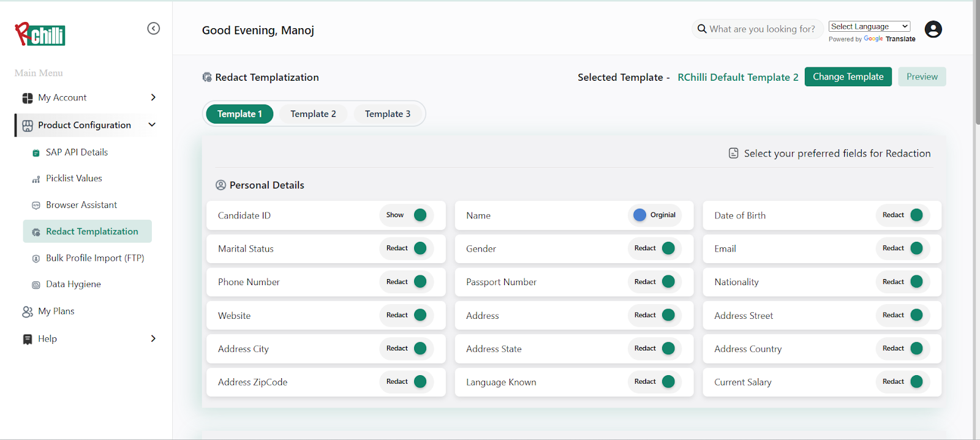Click the search input field
Viewport: 980px width, 440px height.
(x=762, y=29)
